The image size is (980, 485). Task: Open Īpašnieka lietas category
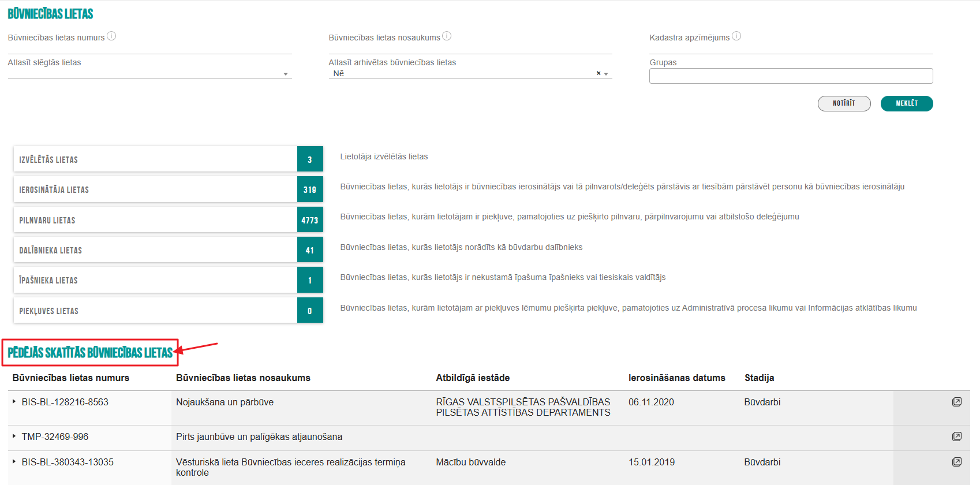[x=168, y=280]
